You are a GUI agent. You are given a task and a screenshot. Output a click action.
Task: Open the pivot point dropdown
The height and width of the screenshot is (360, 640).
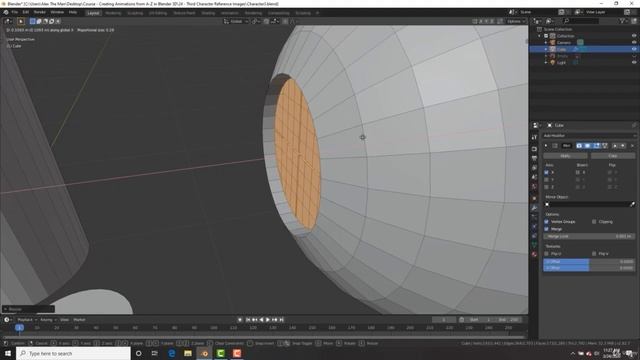click(256, 21)
